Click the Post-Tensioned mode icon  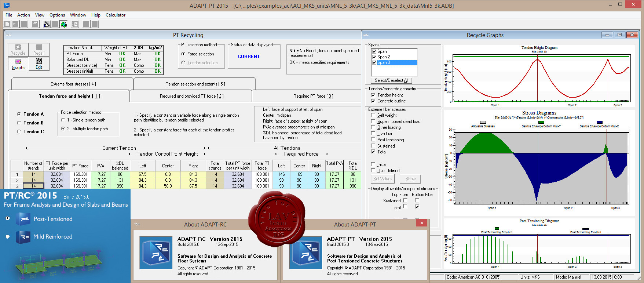tap(23, 219)
